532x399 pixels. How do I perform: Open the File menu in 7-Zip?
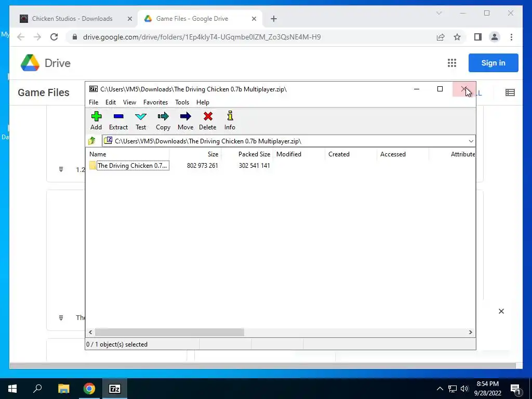click(94, 102)
